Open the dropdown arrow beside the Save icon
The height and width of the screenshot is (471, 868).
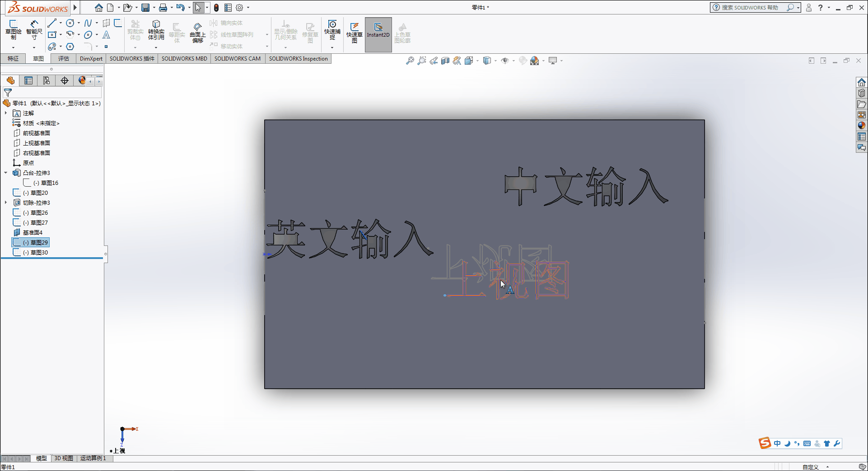154,8
